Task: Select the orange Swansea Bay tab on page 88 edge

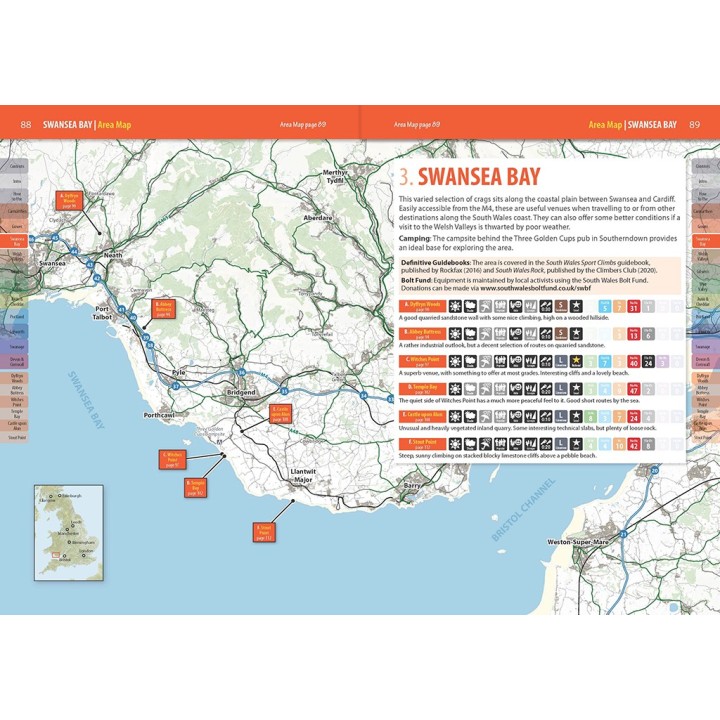Action: coord(16,241)
